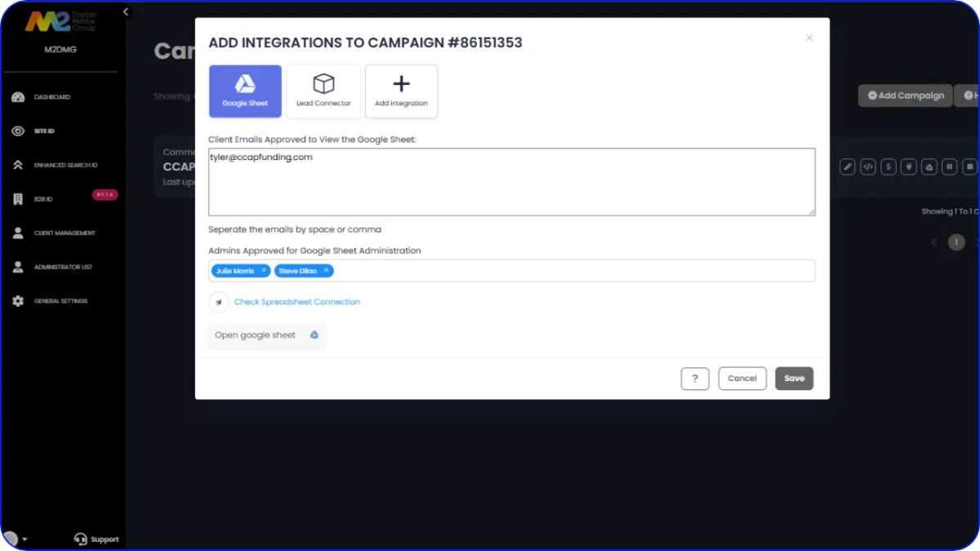This screenshot has width=980, height=551.
Task: Open the Site ID sidebar item
Action: [x=44, y=131]
